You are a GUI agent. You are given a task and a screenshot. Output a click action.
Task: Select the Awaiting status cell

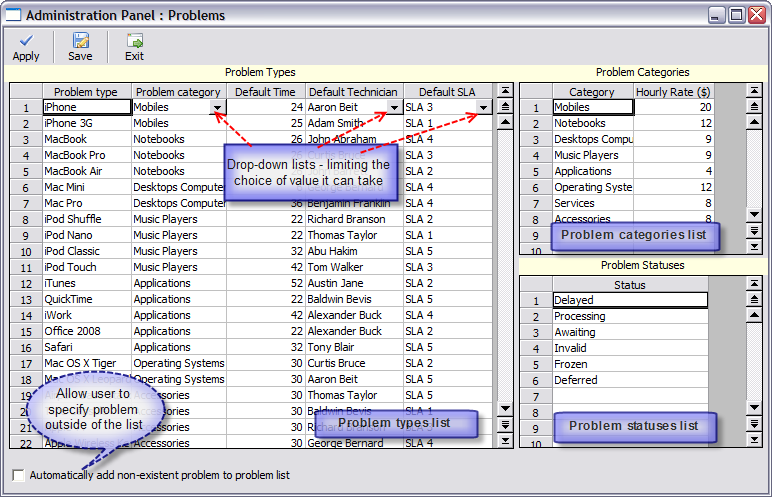pyautogui.click(x=630, y=332)
